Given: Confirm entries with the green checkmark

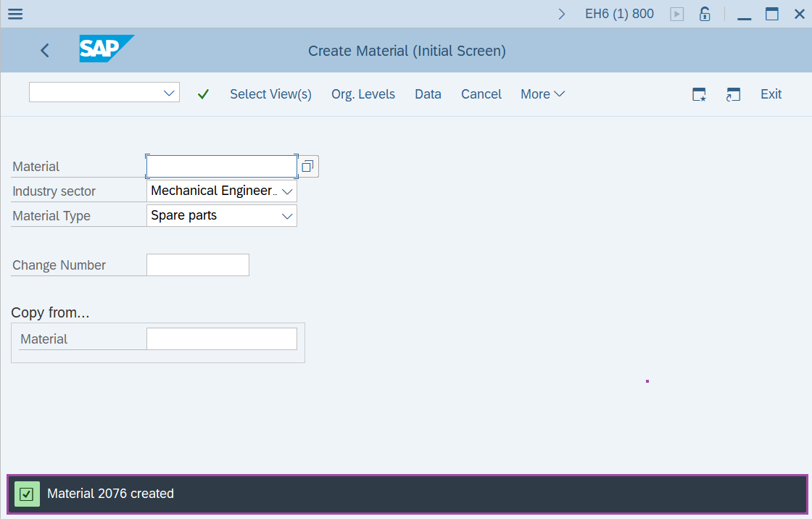Looking at the screenshot, I should 203,94.
